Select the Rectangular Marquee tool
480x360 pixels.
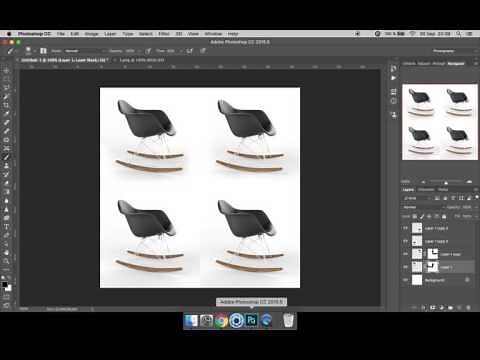pos(6,79)
